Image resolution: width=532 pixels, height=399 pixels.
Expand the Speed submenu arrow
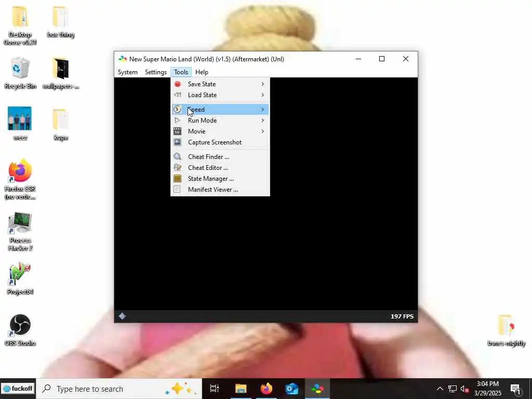(x=262, y=109)
